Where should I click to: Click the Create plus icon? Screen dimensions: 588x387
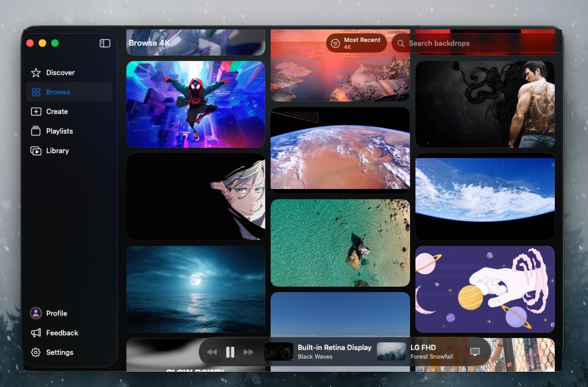click(x=36, y=112)
